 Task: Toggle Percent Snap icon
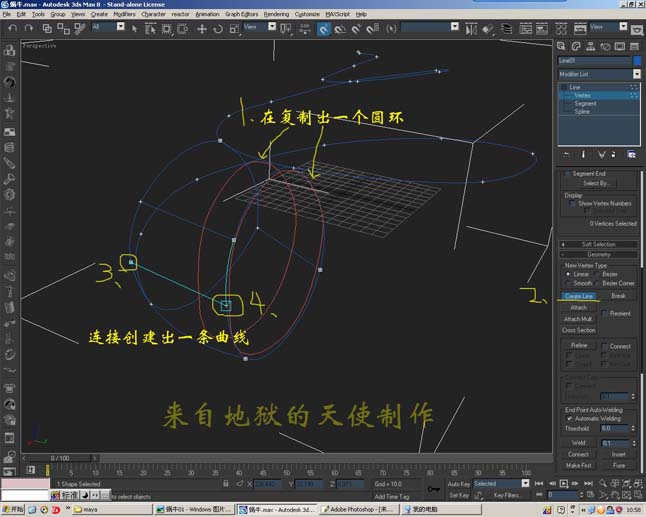pyautogui.click(x=356, y=29)
